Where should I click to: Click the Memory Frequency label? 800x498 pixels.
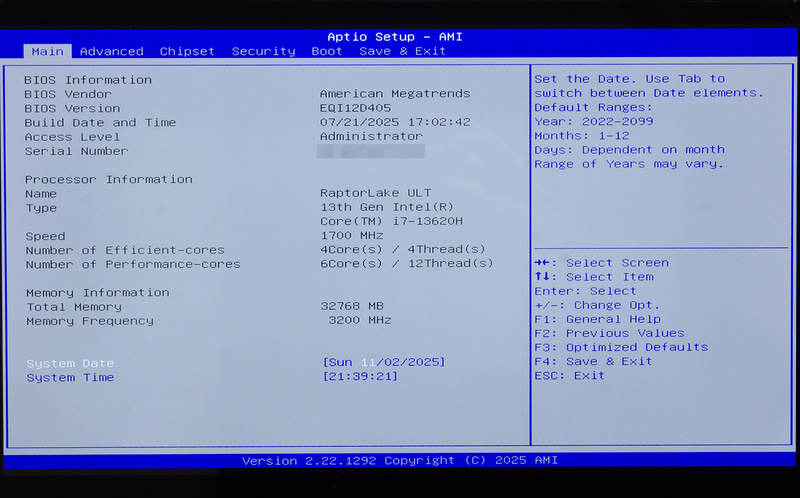point(90,321)
